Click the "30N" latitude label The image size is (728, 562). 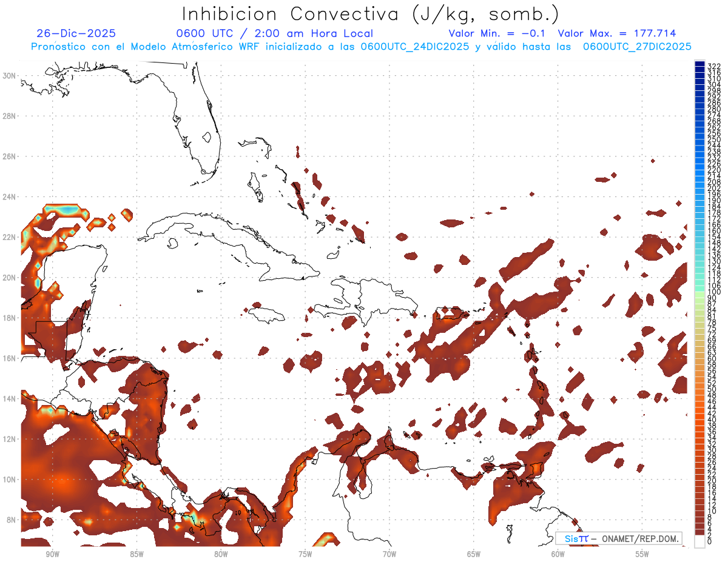click(10, 75)
